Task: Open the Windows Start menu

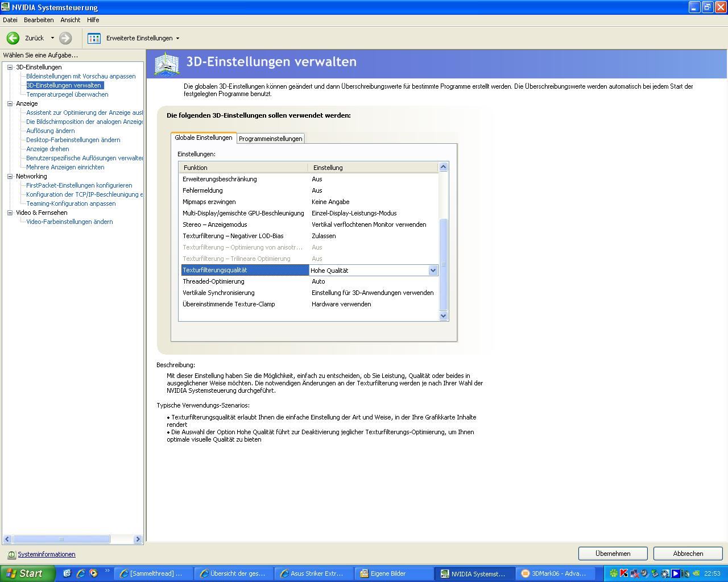Action: (27, 573)
